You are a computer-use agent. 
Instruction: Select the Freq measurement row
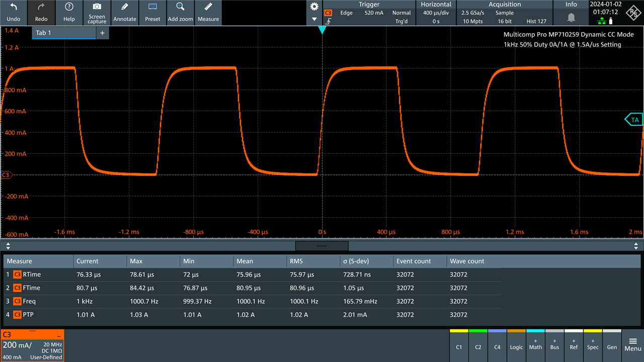pyautogui.click(x=253, y=301)
